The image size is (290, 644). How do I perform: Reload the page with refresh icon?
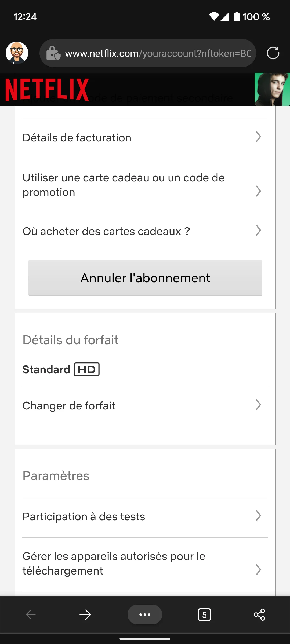pyautogui.click(x=273, y=53)
